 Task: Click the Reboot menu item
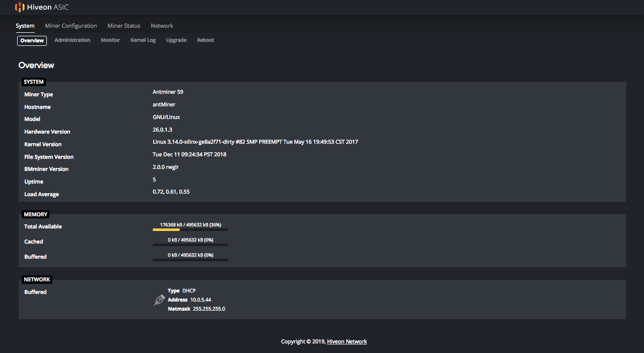tap(206, 40)
